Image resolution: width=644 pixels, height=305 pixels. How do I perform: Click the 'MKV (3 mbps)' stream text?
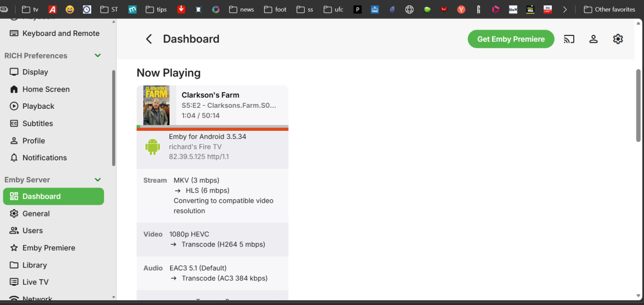pyautogui.click(x=196, y=180)
